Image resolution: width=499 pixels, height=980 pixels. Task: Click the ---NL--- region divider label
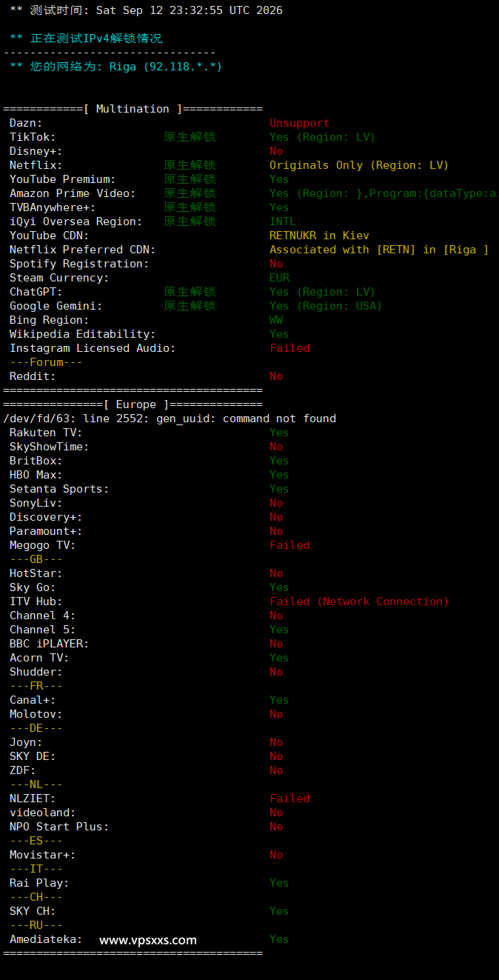coord(36,784)
